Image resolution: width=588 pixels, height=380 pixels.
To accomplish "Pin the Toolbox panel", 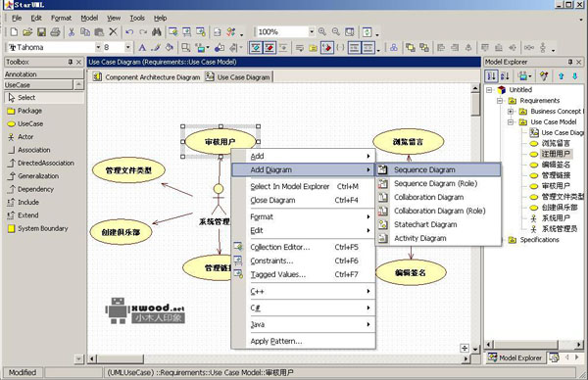I will [71, 62].
